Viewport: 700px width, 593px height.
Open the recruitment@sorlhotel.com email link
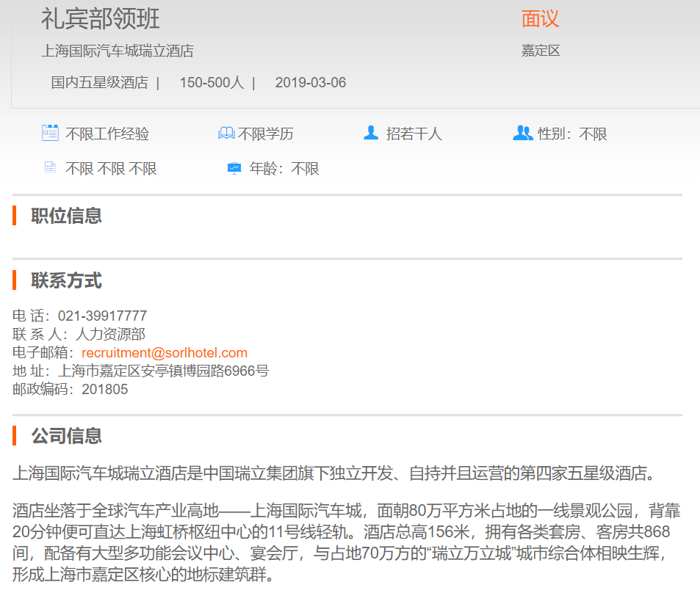point(165,353)
